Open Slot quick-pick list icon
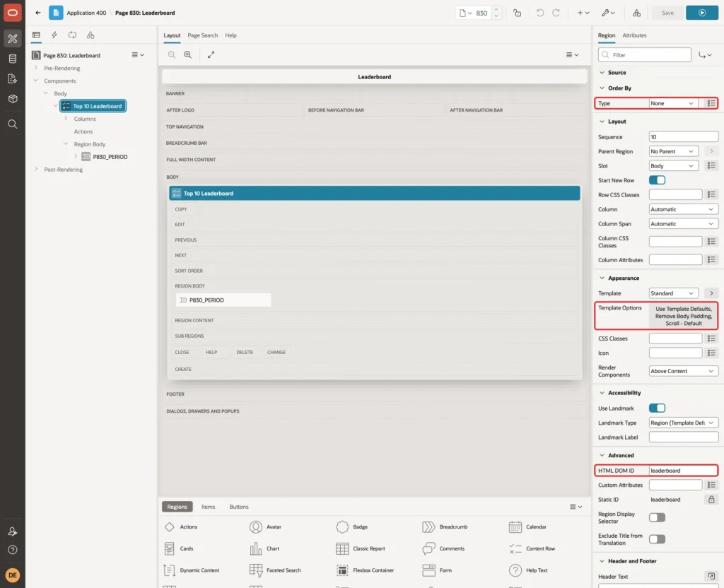 point(711,165)
